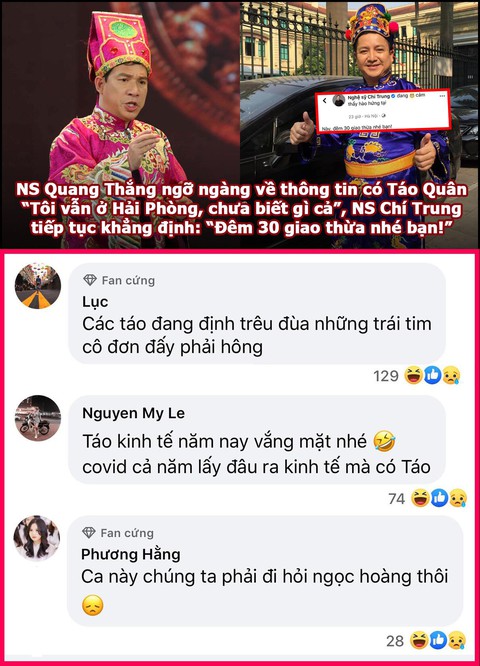480x666 pixels.
Task: Click the name Phương Hằng
Action: pyautogui.click(x=131, y=554)
